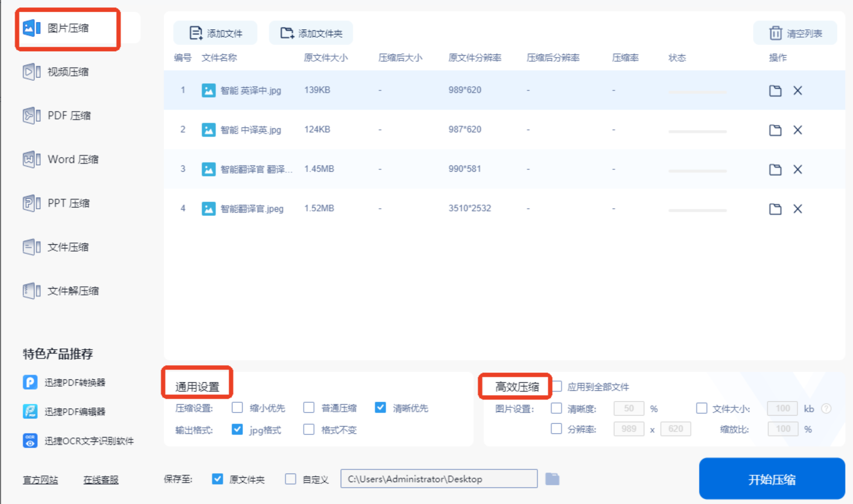Click the 文件解压缩 sidebar icon
853x504 pixels.
32,291
